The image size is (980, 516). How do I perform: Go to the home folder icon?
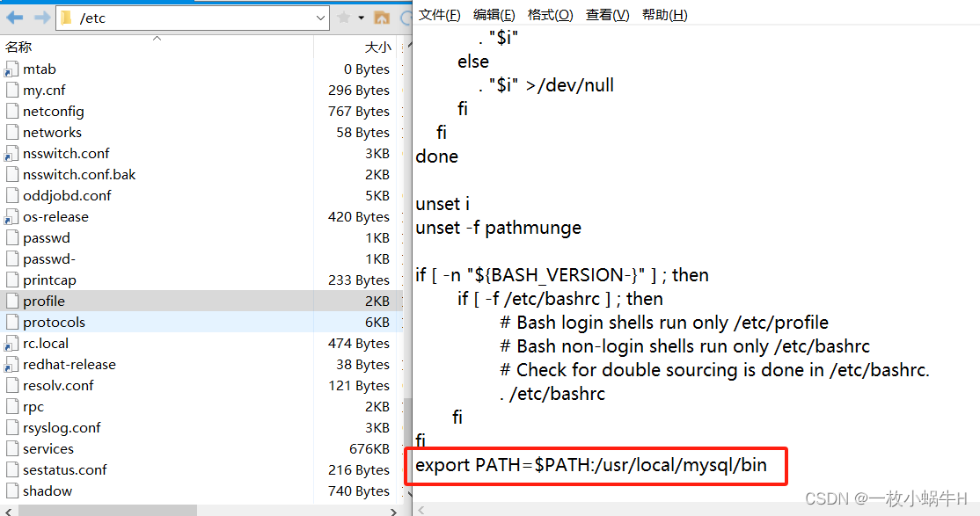pos(382,18)
